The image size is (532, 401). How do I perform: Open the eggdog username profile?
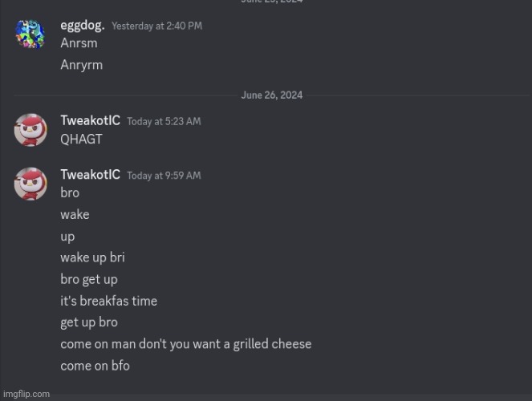pos(82,26)
